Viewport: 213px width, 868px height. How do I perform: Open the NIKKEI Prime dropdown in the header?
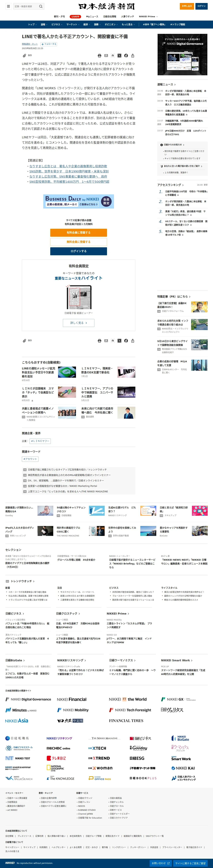(148, 17)
